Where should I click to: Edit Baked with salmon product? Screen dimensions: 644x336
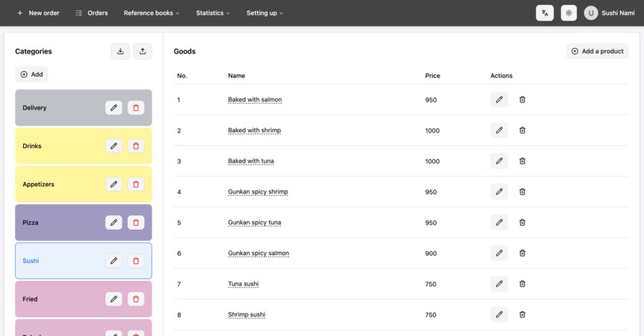point(499,99)
